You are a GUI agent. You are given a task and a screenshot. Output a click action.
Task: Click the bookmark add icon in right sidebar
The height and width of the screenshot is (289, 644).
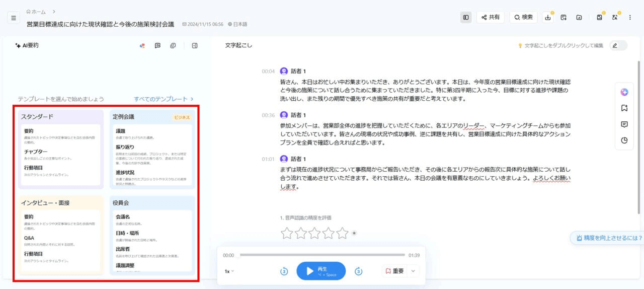tap(624, 108)
